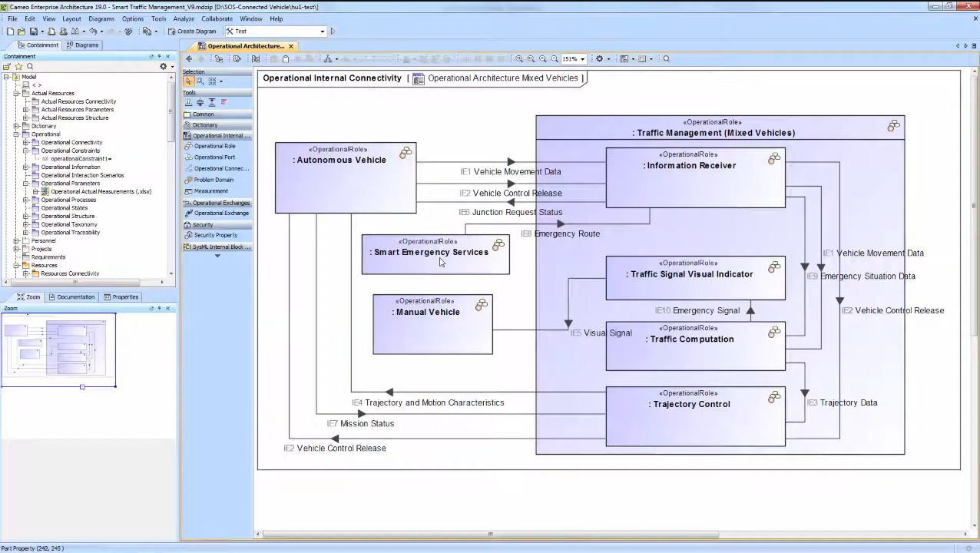Image resolution: width=980 pixels, height=553 pixels.
Task: Click the favorites star icon in Containment
Action: [18, 67]
